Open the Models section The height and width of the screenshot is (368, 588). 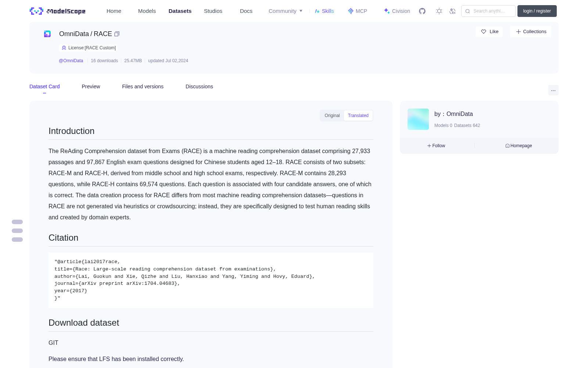[147, 11]
